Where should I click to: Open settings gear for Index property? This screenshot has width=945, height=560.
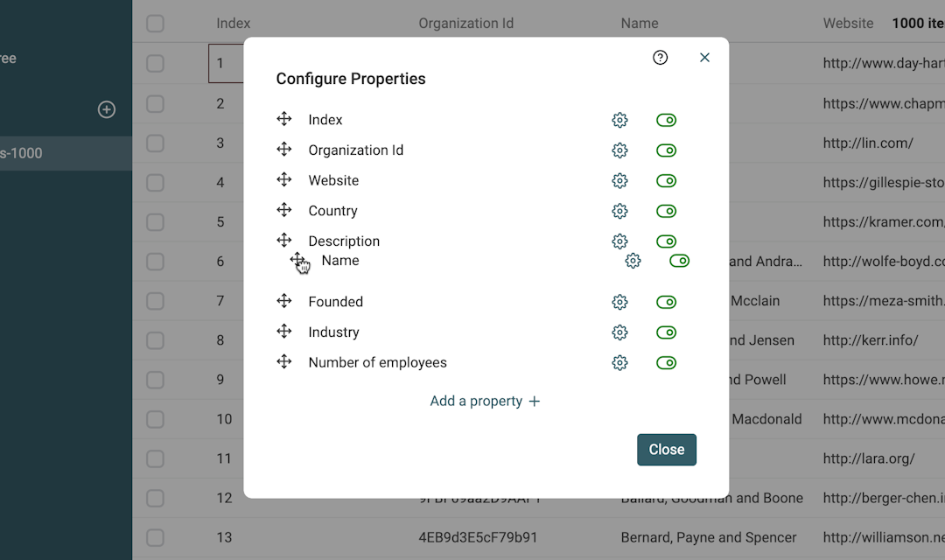pyautogui.click(x=619, y=120)
